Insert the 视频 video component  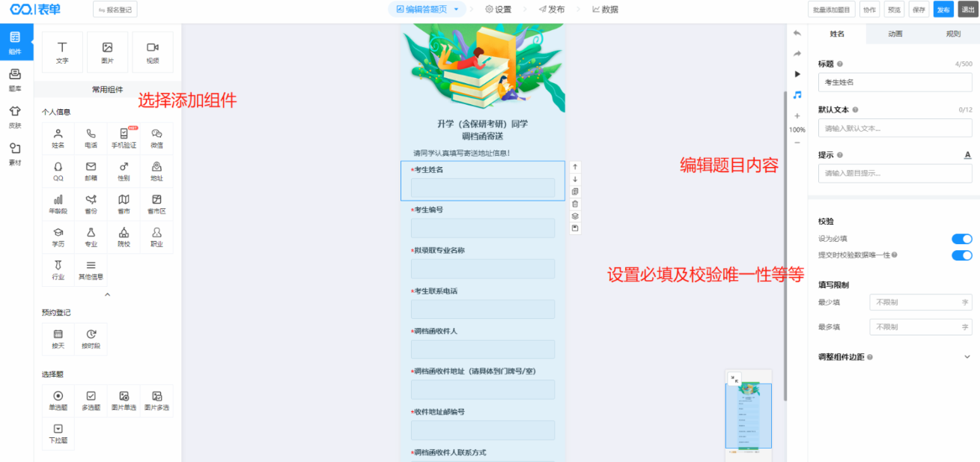point(153,52)
